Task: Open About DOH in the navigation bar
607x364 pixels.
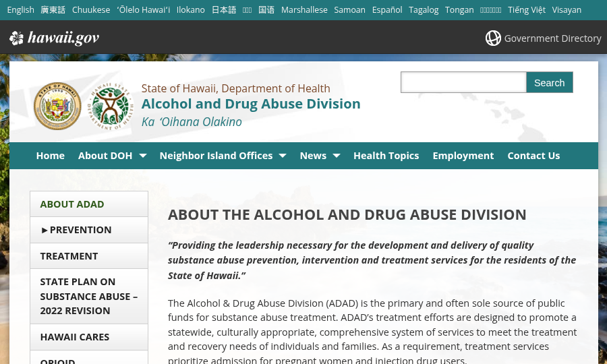Action: point(105,156)
